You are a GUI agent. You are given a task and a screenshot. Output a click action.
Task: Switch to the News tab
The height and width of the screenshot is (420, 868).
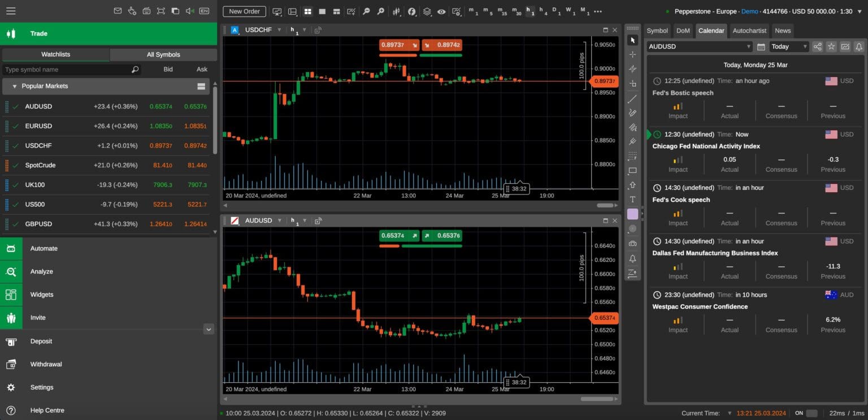pos(783,31)
